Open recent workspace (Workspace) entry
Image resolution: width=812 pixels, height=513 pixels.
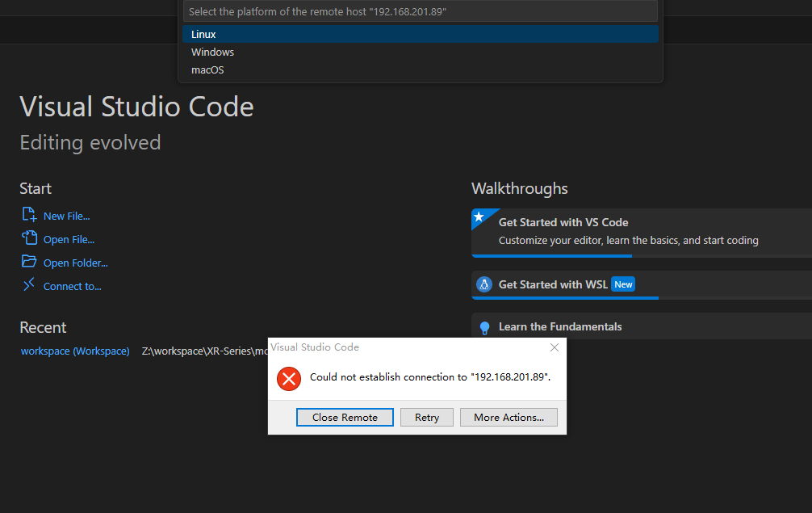[x=75, y=351]
